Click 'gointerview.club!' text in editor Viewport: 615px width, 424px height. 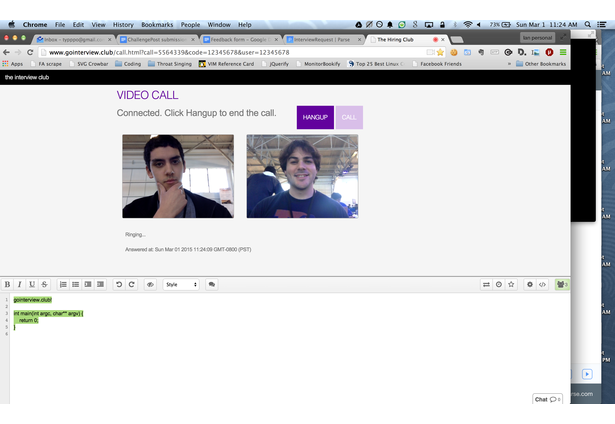33,300
